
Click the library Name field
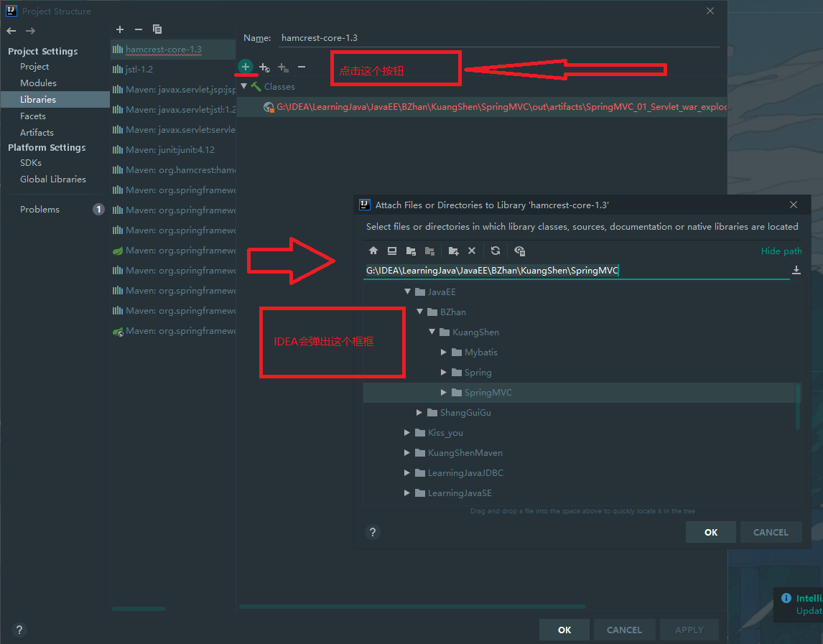click(498, 38)
